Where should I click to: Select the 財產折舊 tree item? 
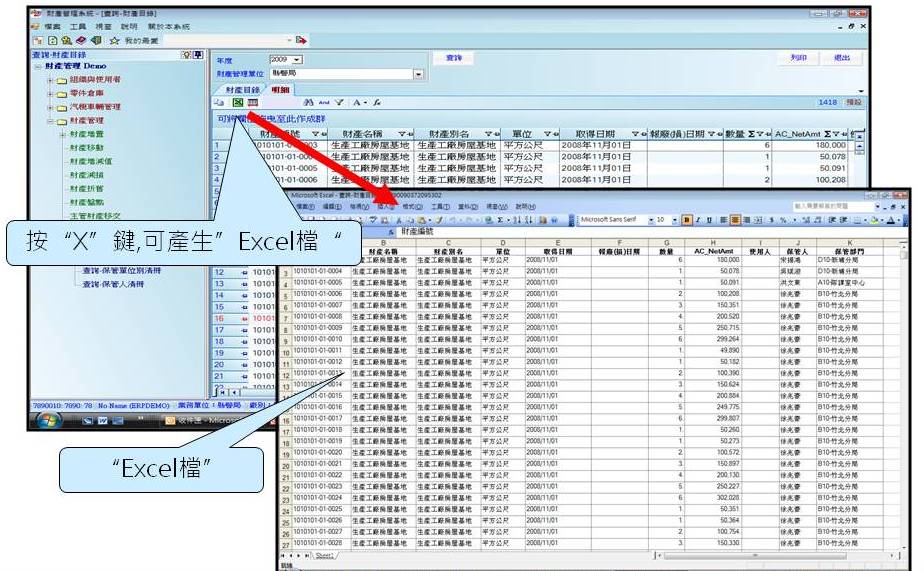coord(85,188)
